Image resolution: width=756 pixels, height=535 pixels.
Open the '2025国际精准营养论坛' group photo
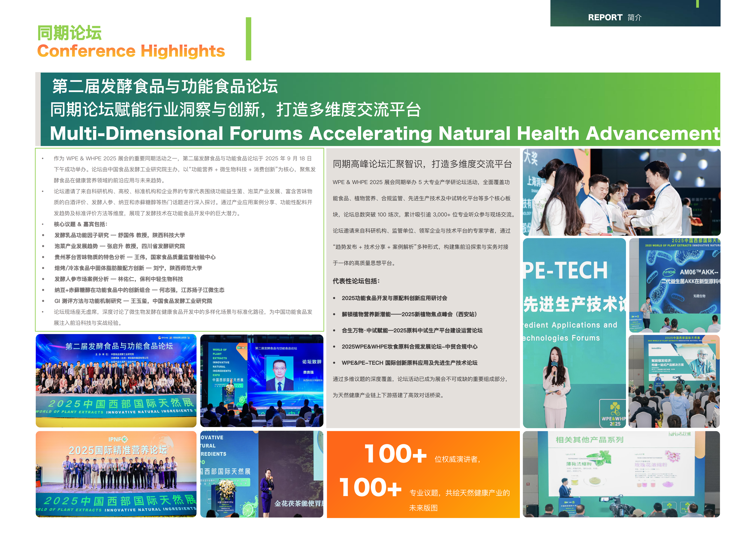tap(116, 474)
